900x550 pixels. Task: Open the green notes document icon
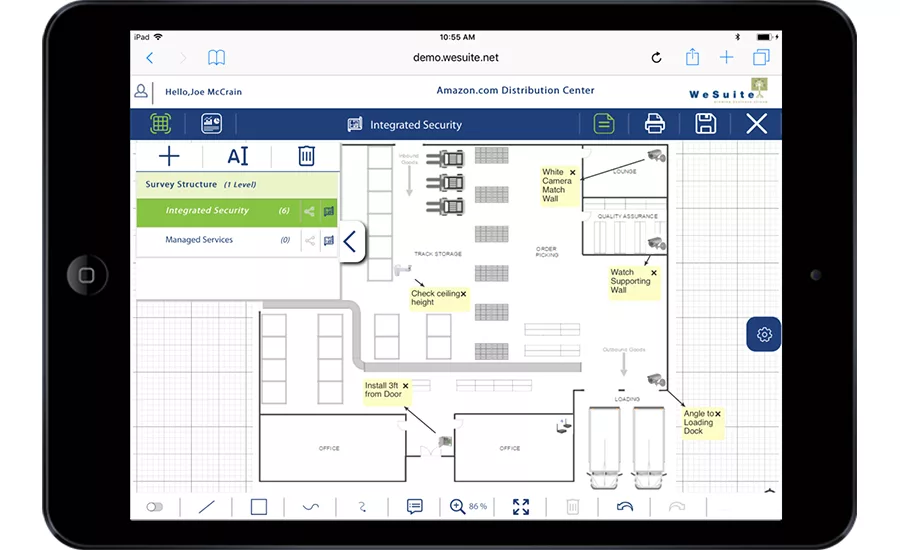pos(604,123)
